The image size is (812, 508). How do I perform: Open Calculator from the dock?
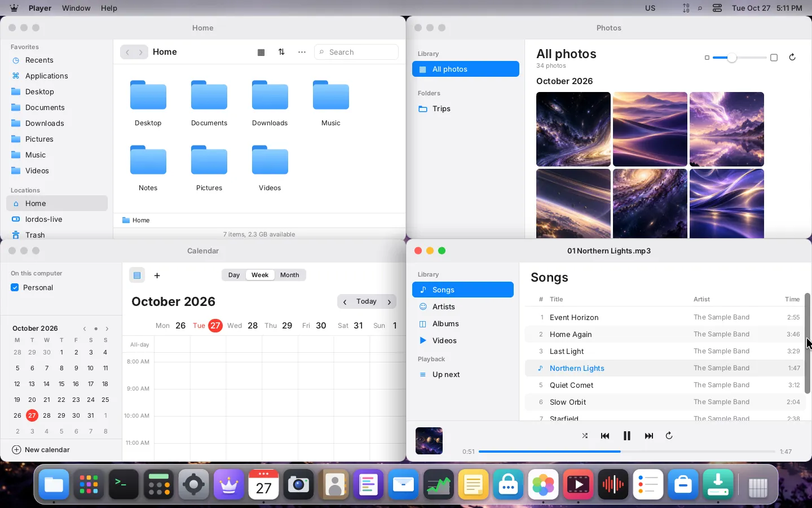pyautogui.click(x=158, y=484)
